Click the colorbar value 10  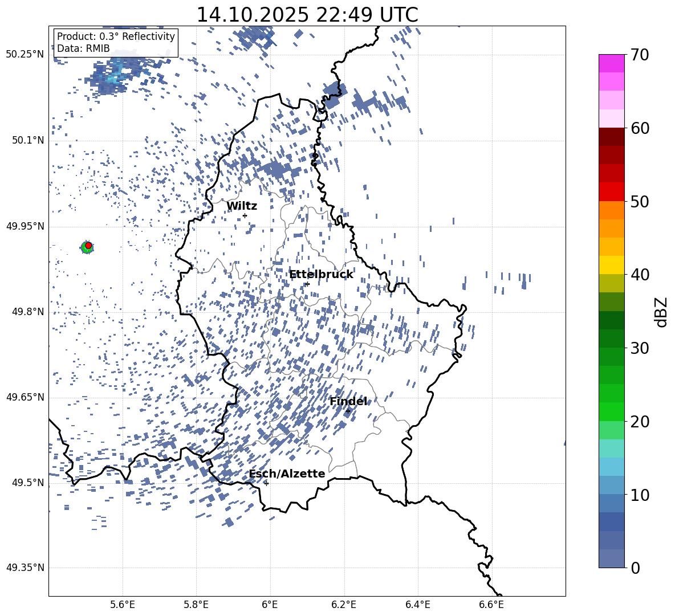[x=640, y=495]
